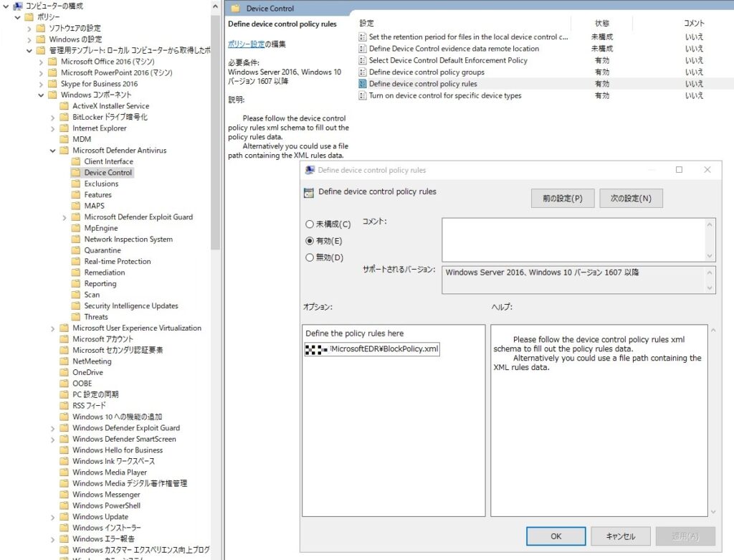734x560 pixels.
Task: Open the ポリシー設定 edit link
Action: pyautogui.click(x=247, y=44)
